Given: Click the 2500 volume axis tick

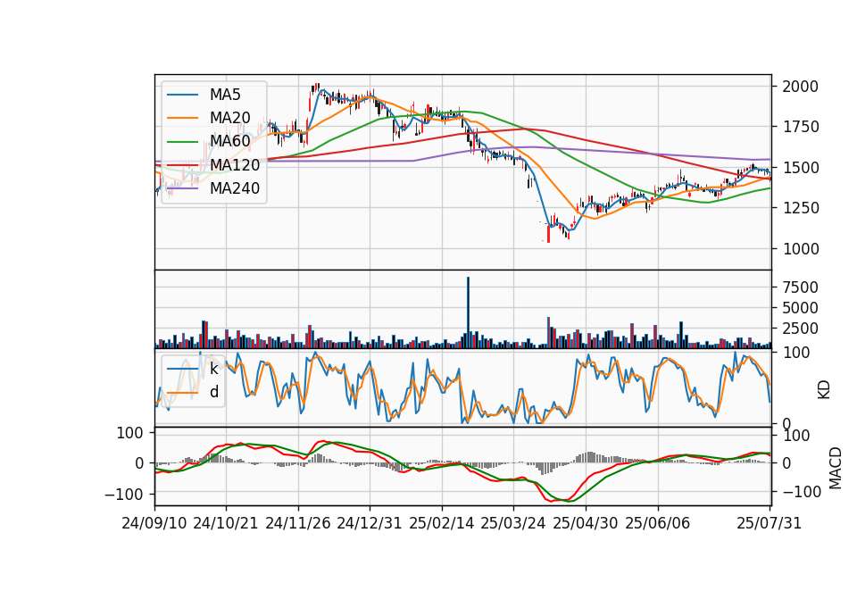Looking at the screenshot, I should [x=800, y=329].
